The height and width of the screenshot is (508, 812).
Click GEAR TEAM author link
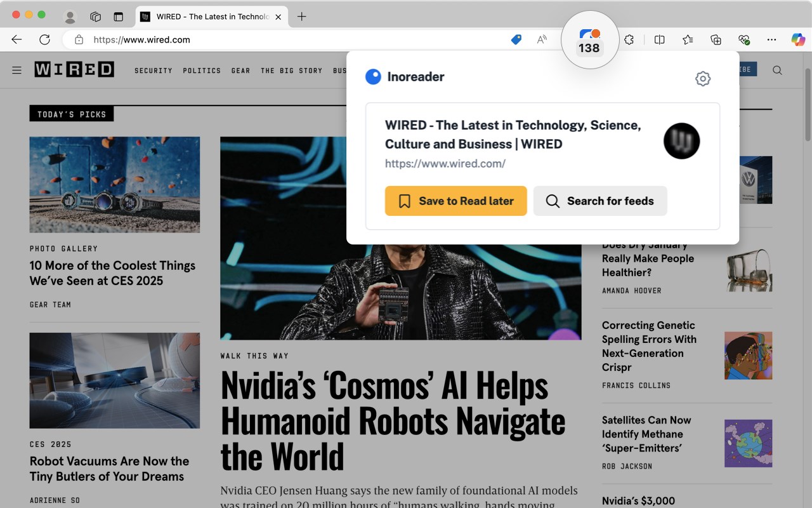pyautogui.click(x=50, y=305)
